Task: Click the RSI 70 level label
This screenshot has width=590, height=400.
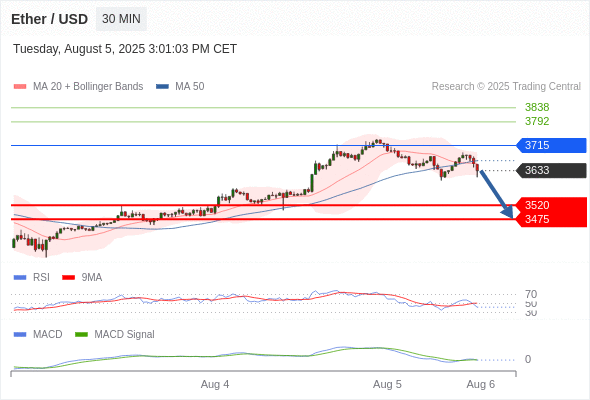Action: click(531, 294)
